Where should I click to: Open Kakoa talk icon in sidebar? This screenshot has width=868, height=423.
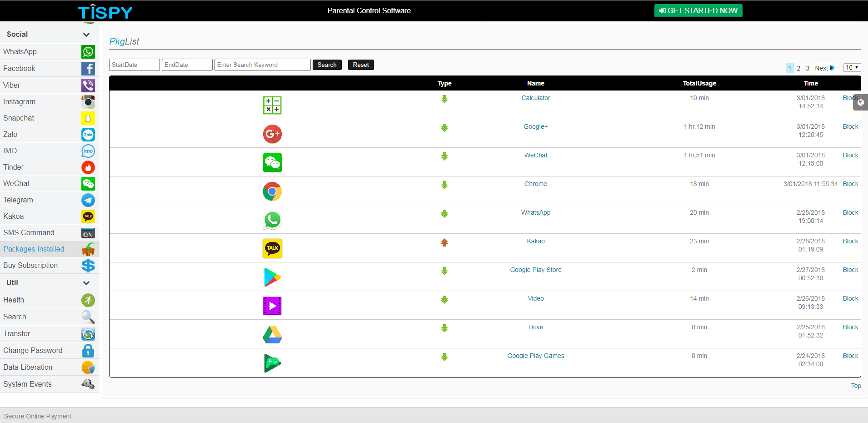click(x=88, y=217)
